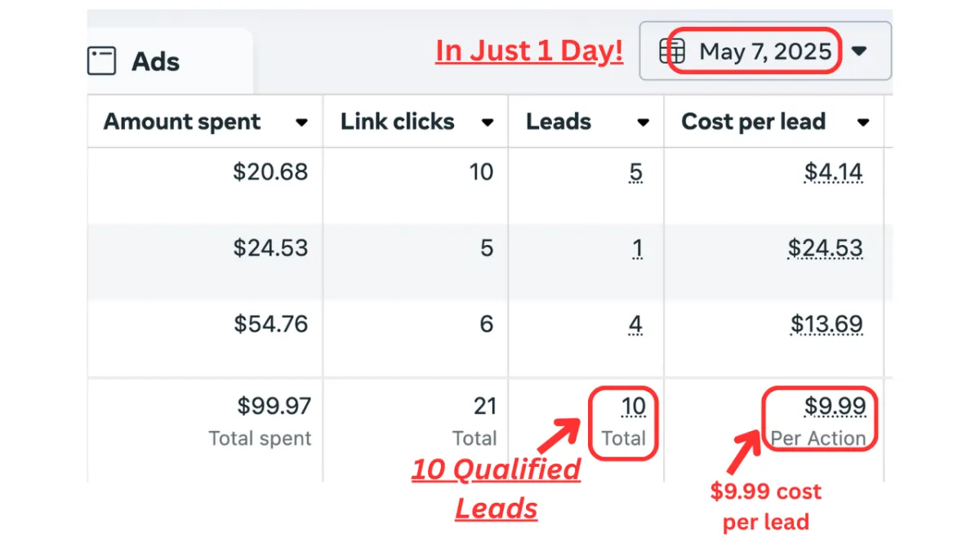980x551 pixels.
Task: Click the Ads tab icon
Action: tap(102, 61)
